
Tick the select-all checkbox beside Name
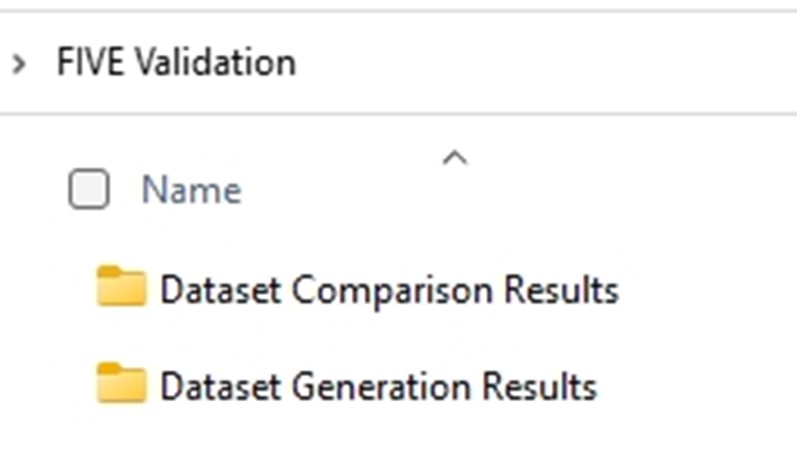pyautogui.click(x=89, y=189)
